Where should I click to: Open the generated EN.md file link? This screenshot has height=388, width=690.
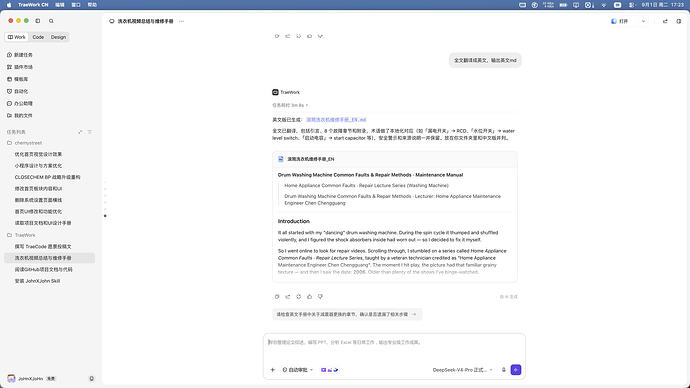point(336,120)
